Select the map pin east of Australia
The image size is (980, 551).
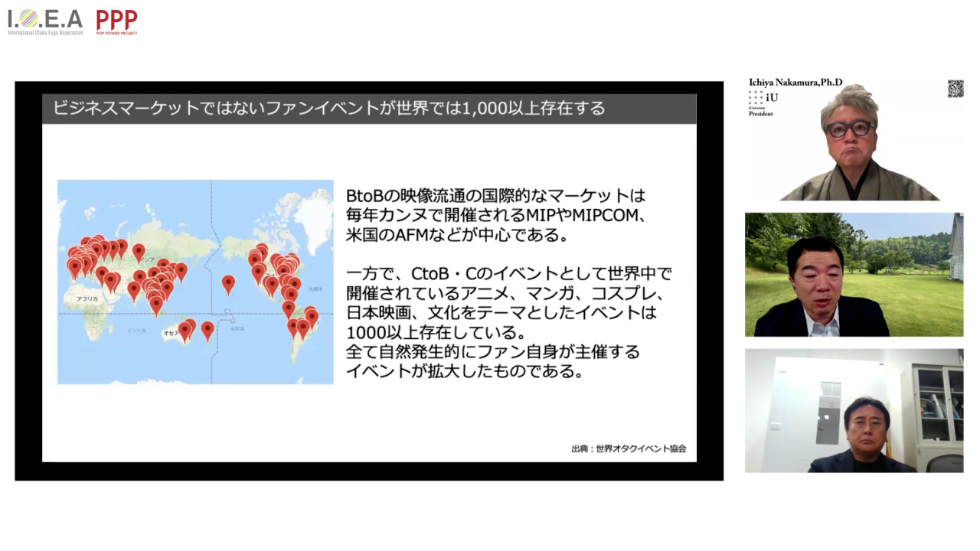(x=207, y=330)
